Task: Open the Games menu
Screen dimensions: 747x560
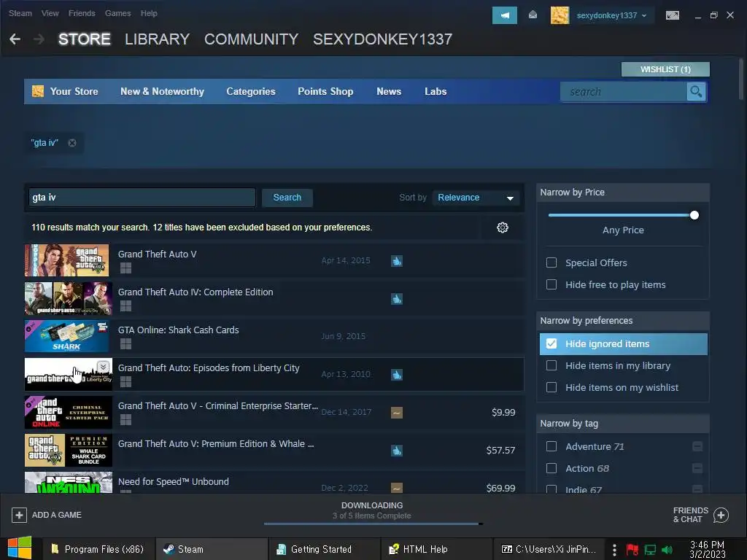Action: [x=117, y=13]
